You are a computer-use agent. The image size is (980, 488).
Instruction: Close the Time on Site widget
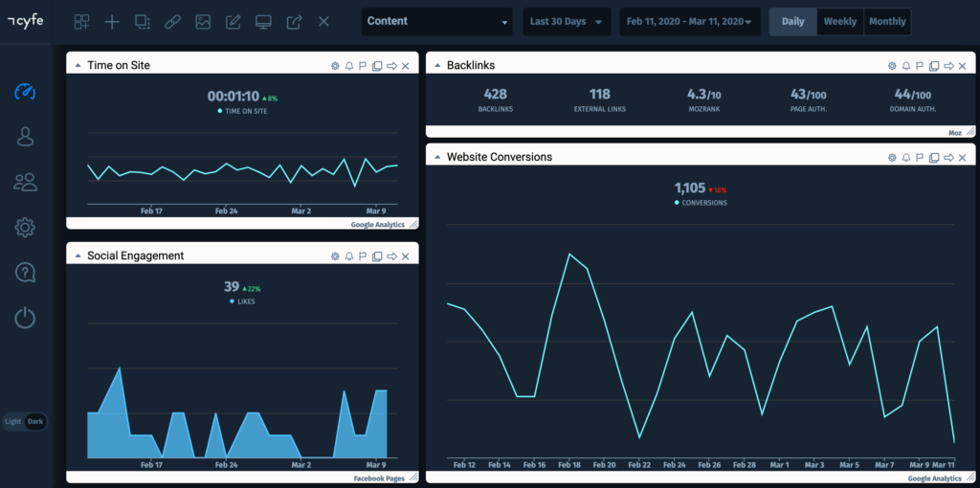405,66
